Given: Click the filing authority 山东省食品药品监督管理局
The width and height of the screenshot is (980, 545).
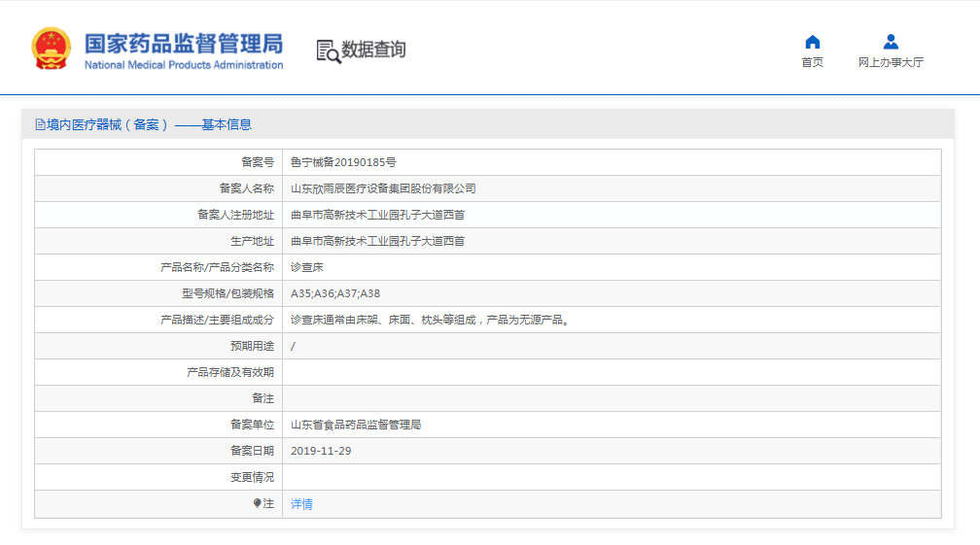Looking at the screenshot, I should [356, 425].
